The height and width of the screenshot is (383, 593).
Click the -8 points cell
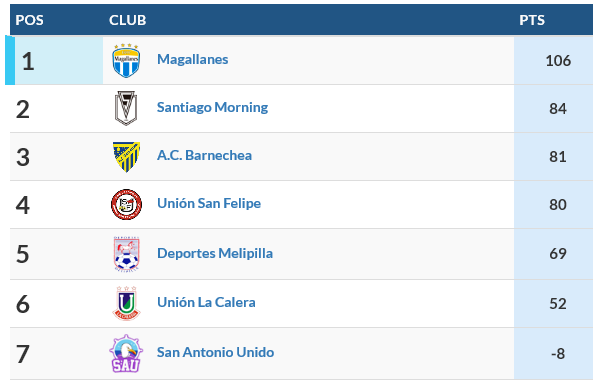(553, 354)
